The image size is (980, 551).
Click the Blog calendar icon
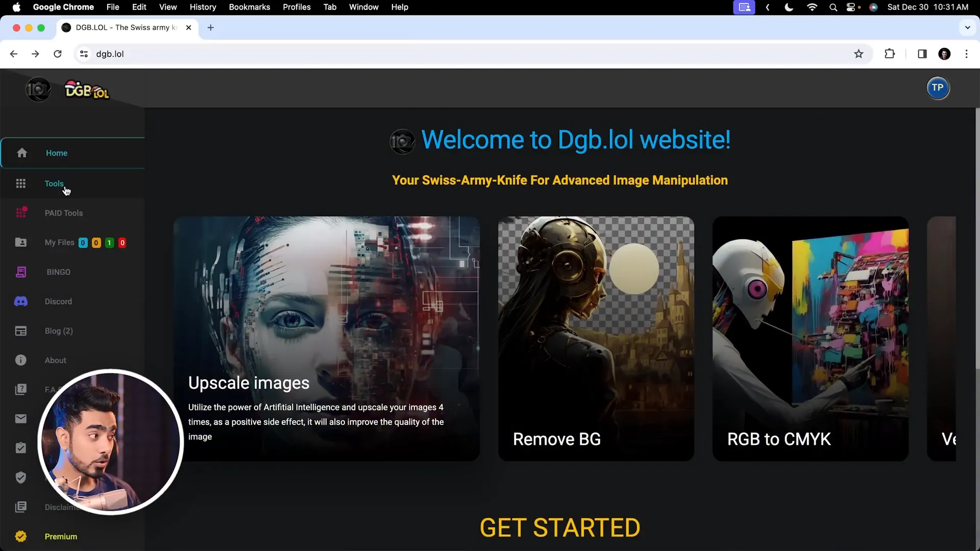21,331
